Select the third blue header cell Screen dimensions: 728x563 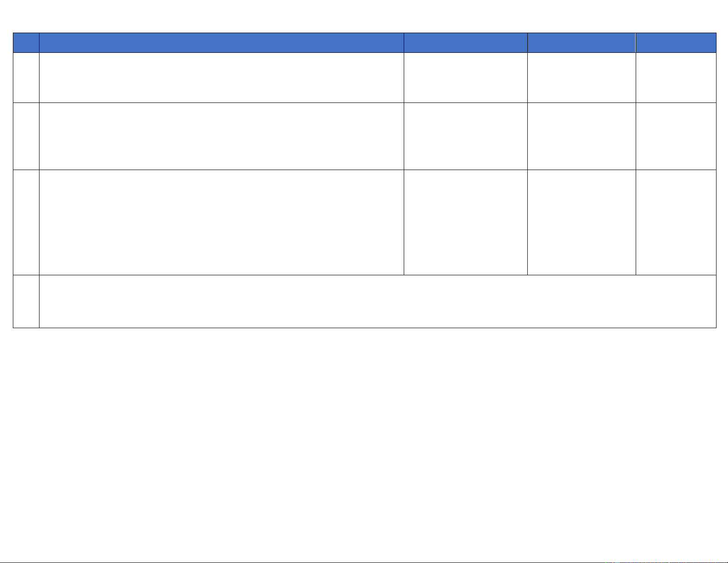point(465,43)
